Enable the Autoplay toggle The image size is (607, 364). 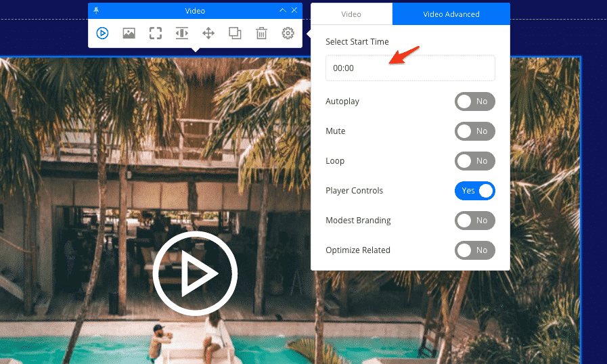pyautogui.click(x=474, y=101)
